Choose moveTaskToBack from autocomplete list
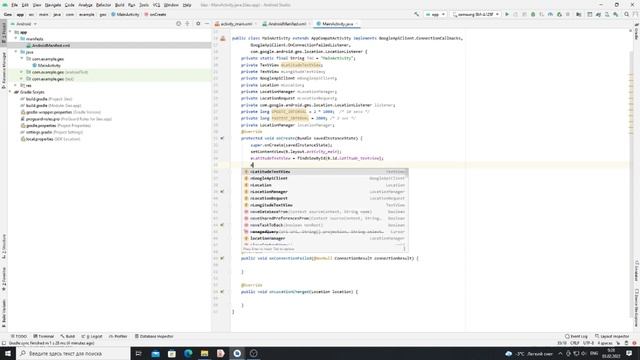The image size is (640, 360). coord(325,225)
